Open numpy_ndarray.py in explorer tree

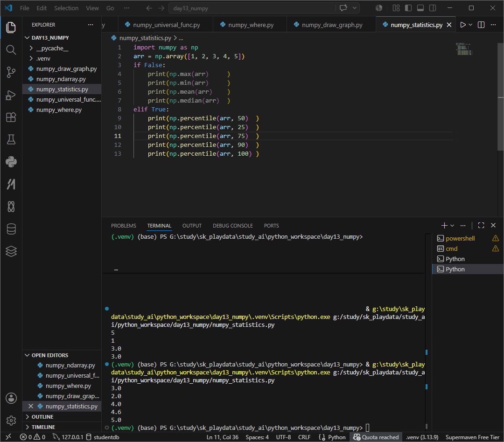[62, 79]
